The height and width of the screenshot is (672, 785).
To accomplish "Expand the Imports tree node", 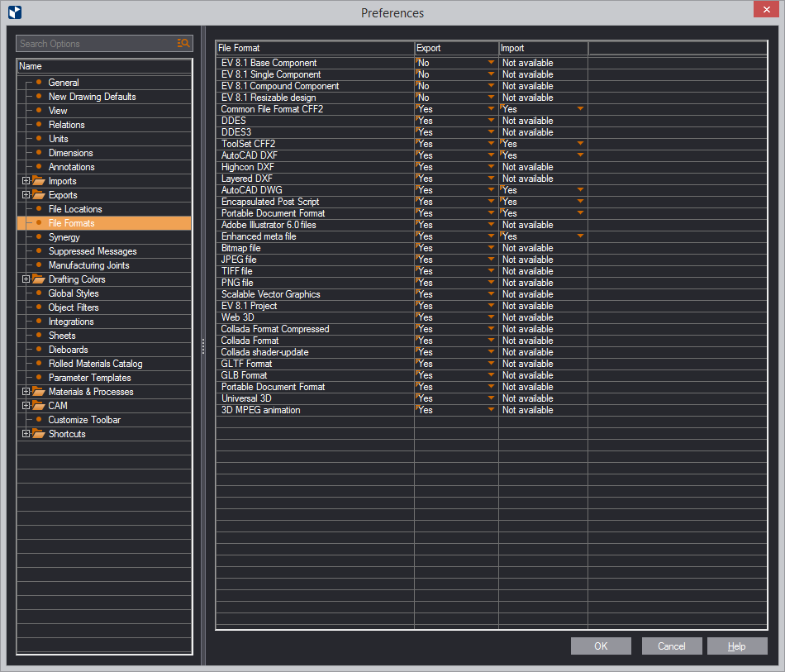I will pyautogui.click(x=26, y=181).
